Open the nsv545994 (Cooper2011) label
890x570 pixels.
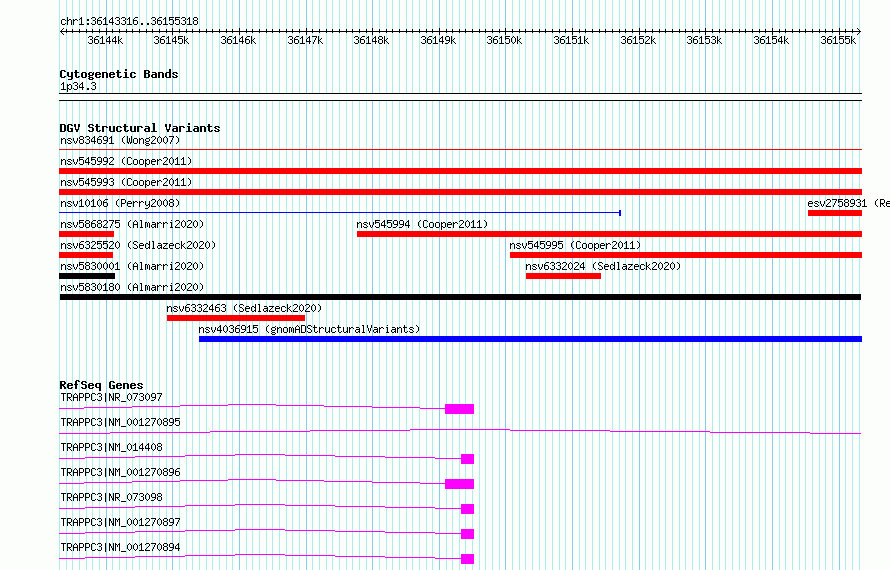click(x=422, y=224)
